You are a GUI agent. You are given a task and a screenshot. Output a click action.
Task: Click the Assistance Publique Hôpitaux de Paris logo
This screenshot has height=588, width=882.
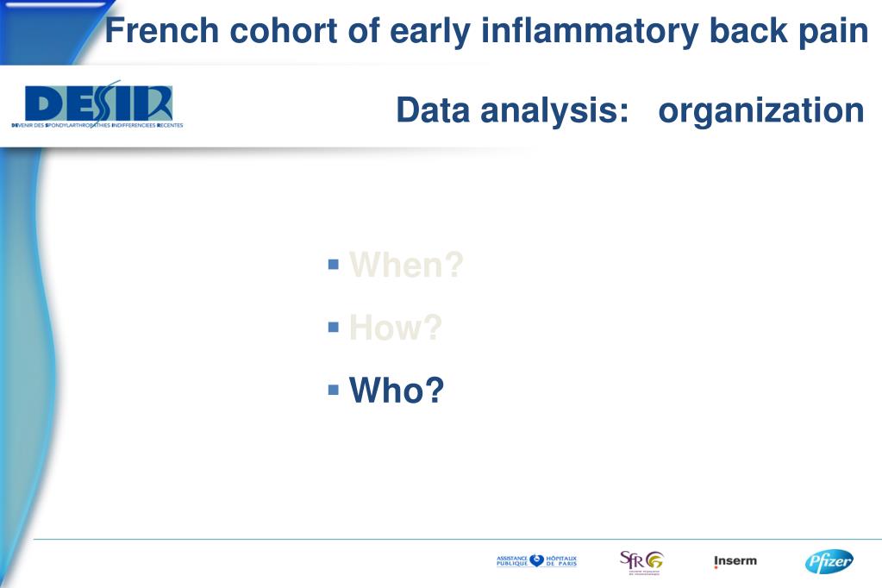pyautogui.click(x=536, y=561)
